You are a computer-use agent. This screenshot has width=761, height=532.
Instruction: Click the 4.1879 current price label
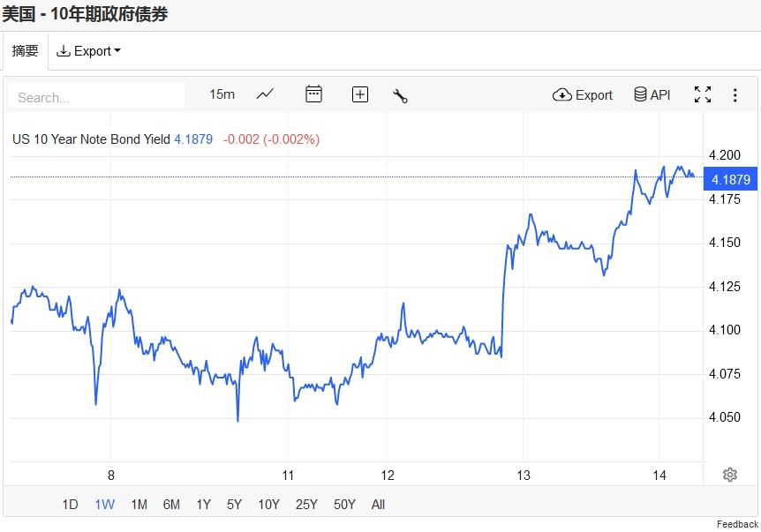[x=730, y=179]
